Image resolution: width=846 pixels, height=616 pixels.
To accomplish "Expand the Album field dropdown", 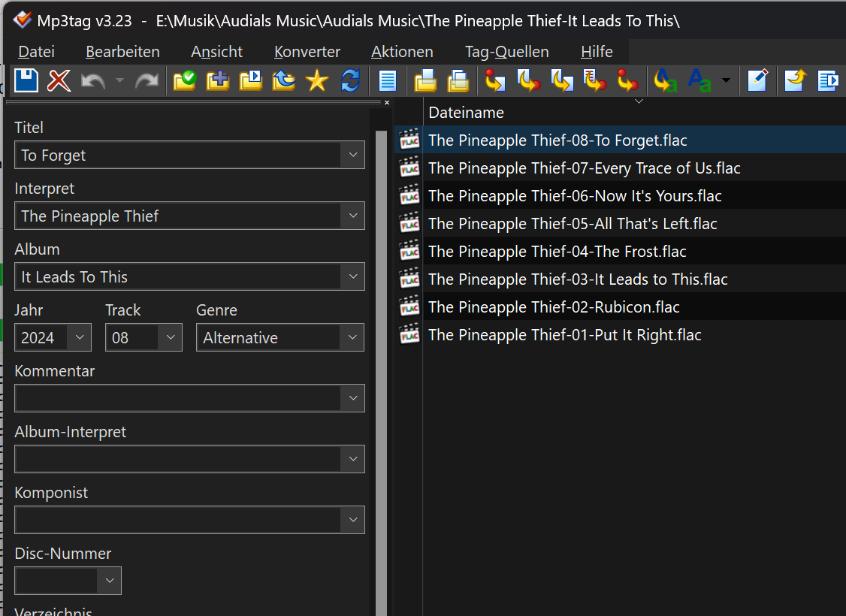I will [353, 276].
